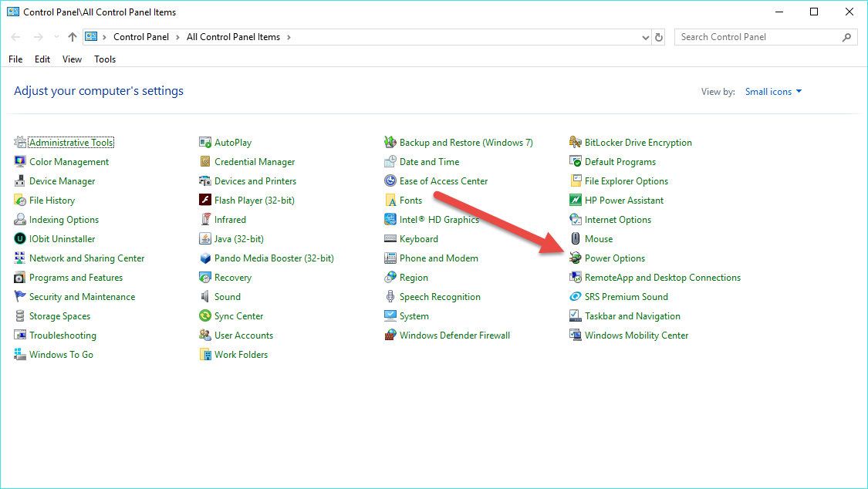Click the Network and Sharing Center icon
Image resolution: width=868 pixels, height=489 pixels.
point(20,258)
